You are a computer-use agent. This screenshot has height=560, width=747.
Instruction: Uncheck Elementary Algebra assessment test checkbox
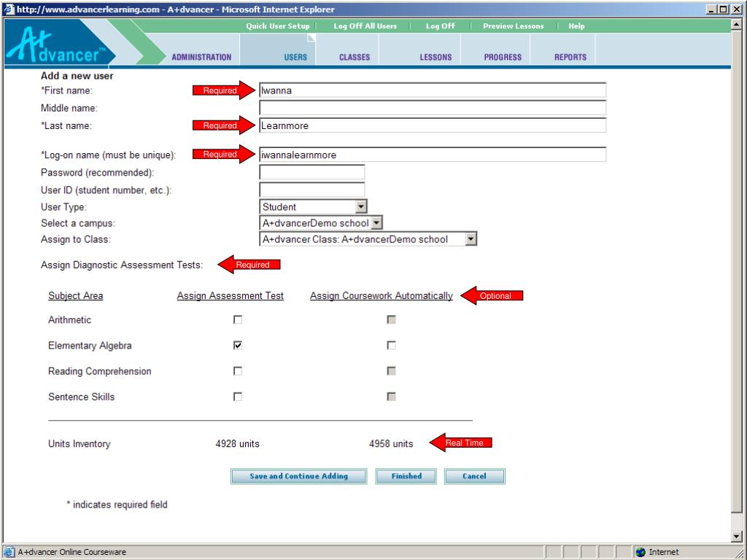point(238,345)
